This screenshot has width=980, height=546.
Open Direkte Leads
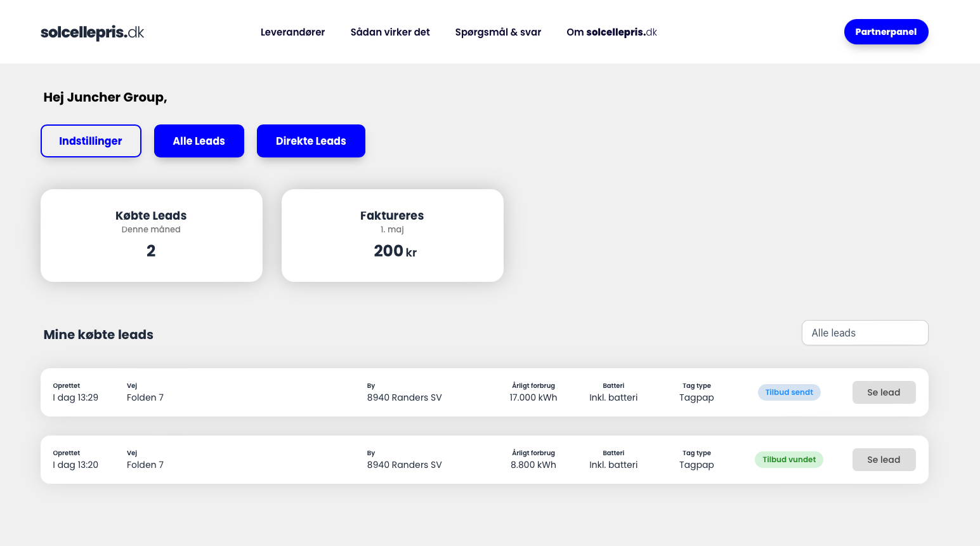point(311,141)
